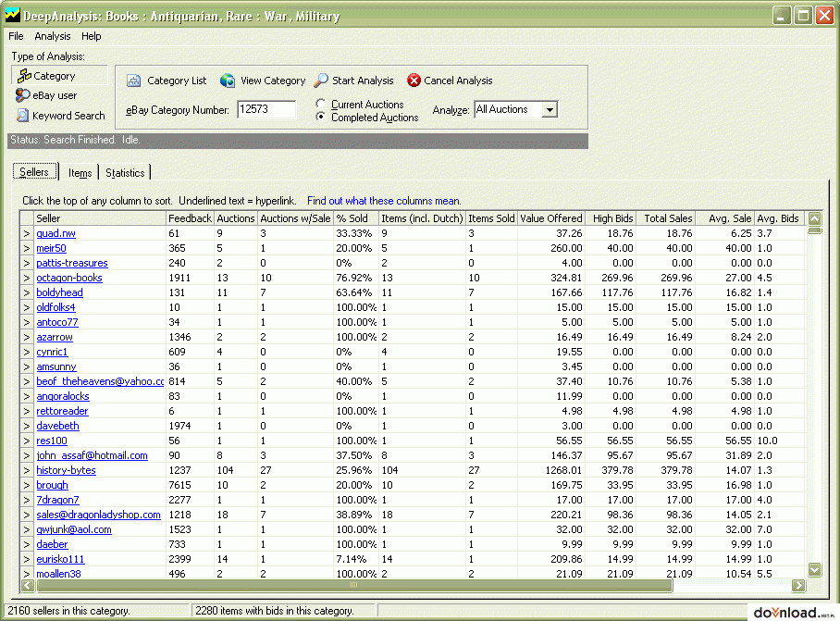Screen dimensions: 840x621
Task: Sort by the Value Offered column header
Action: (x=551, y=218)
